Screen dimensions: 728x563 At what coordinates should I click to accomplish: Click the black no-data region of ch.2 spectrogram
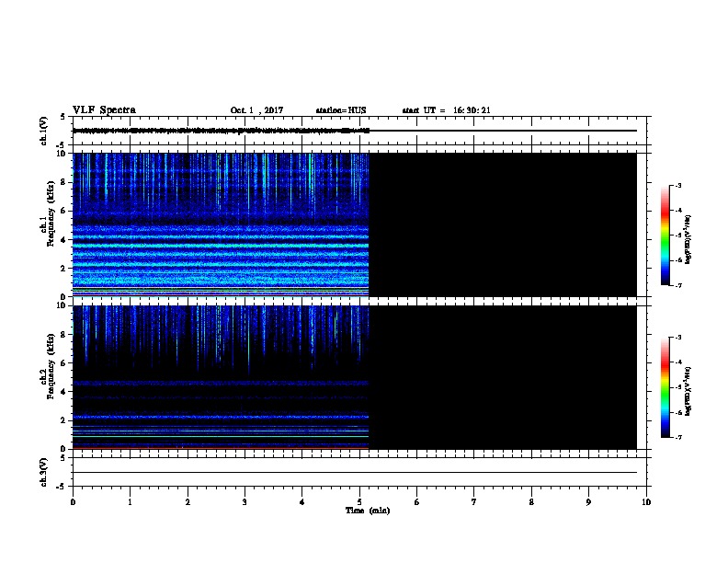pyautogui.click(x=503, y=377)
